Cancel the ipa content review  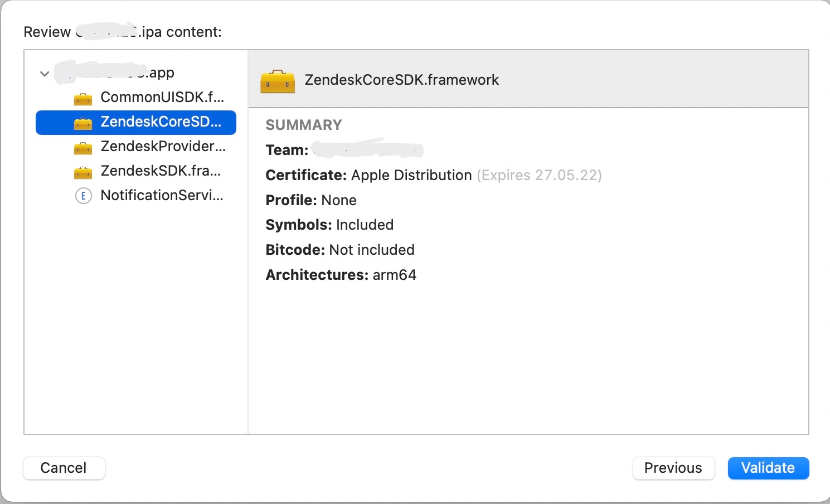(64, 468)
